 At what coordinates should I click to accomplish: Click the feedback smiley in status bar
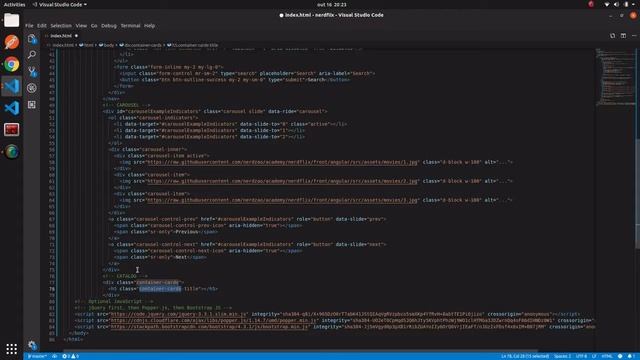[620, 356]
